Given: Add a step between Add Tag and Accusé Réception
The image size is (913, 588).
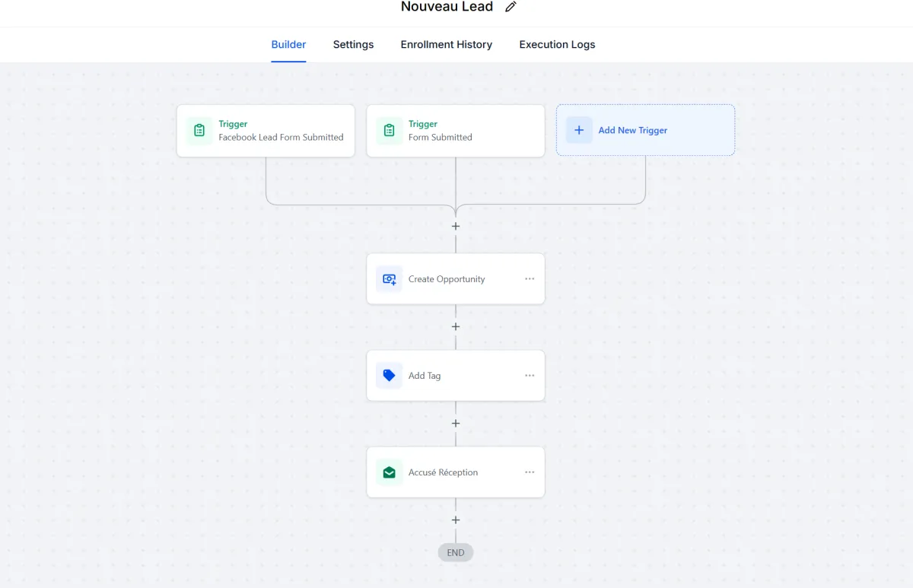Looking at the screenshot, I should pos(456,424).
